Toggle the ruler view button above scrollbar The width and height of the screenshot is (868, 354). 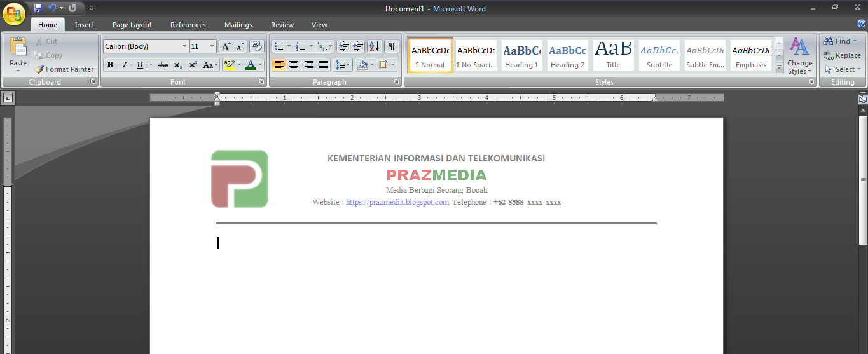863,99
